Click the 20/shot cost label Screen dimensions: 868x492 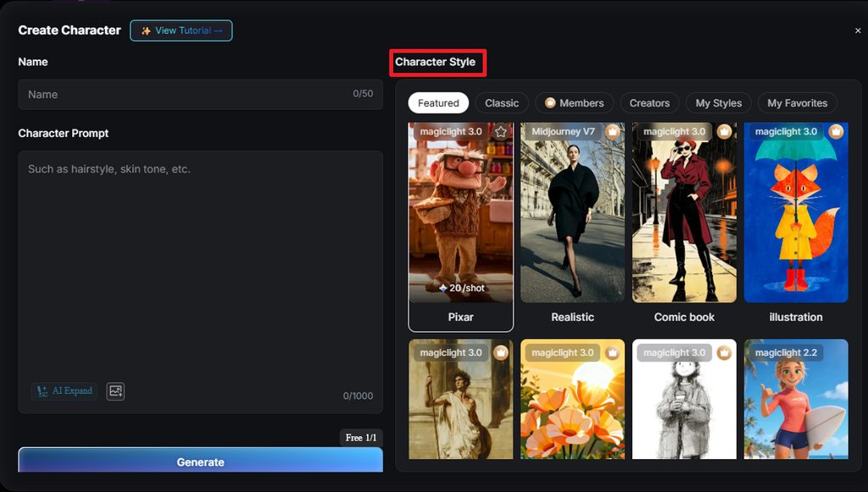pos(462,288)
